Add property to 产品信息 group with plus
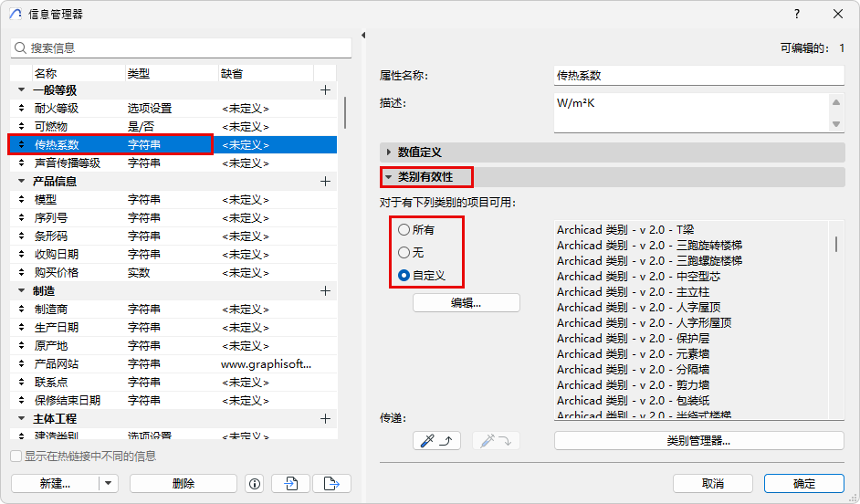 point(325,181)
